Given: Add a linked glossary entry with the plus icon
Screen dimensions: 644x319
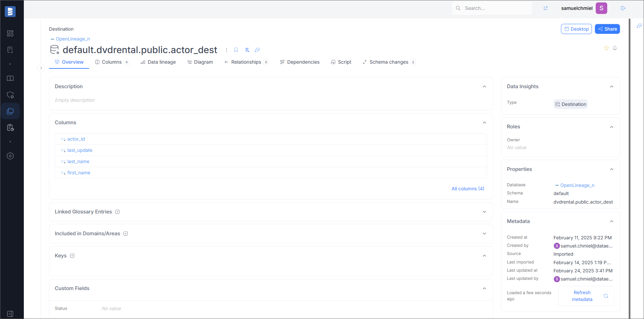Looking at the screenshot, I should click(117, 212).
